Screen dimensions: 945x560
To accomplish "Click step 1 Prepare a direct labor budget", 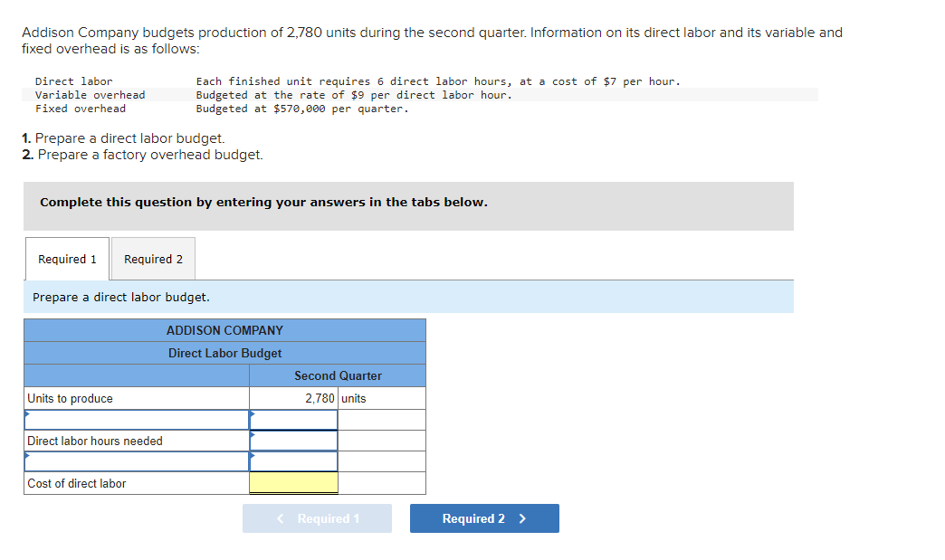I will click(123, 138).
